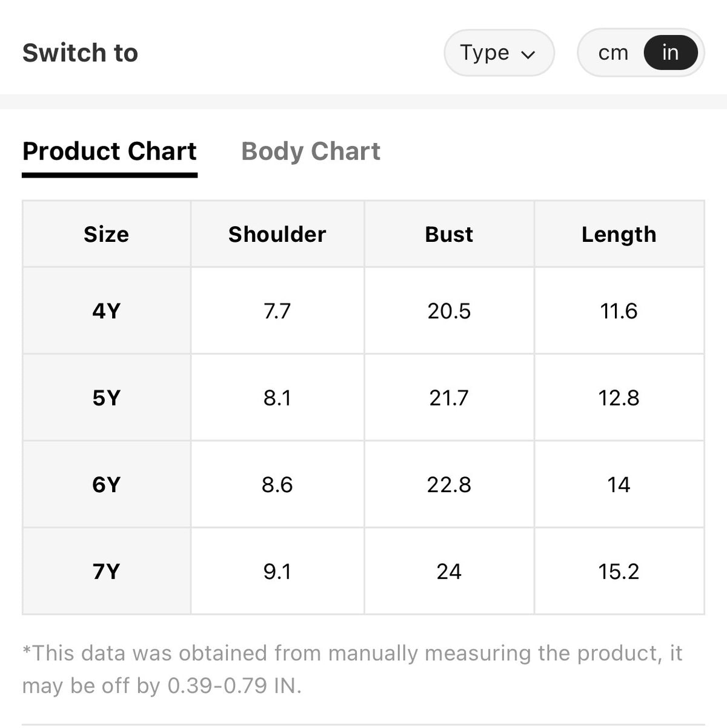Click the manual measuring disclaimer text
Screen dimensions: 727x728
(x=352, y=669)
